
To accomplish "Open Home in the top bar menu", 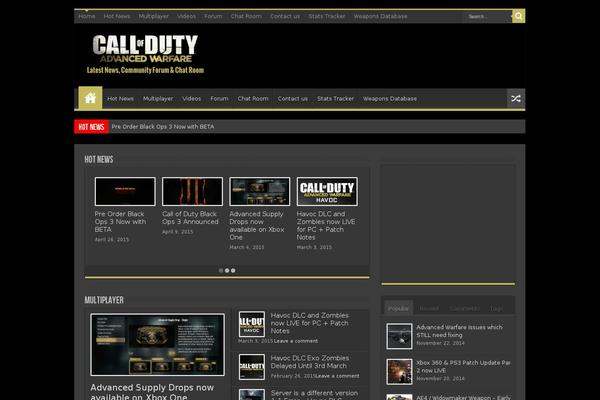I will point(86,16).
